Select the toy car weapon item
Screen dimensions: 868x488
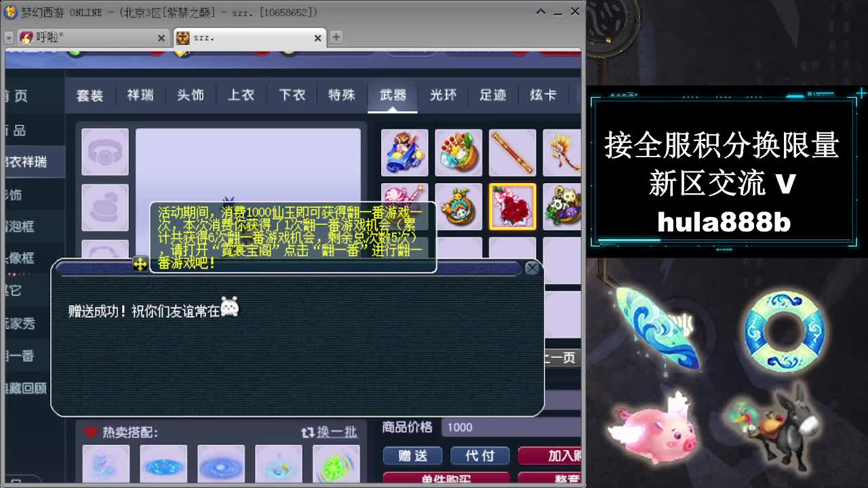[x=404, y=152]
